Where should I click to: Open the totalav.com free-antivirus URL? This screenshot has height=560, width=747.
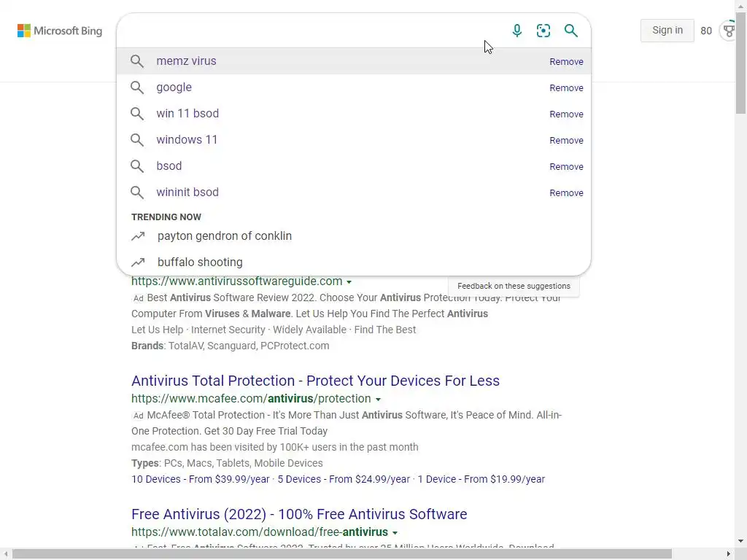pos(260,532)
